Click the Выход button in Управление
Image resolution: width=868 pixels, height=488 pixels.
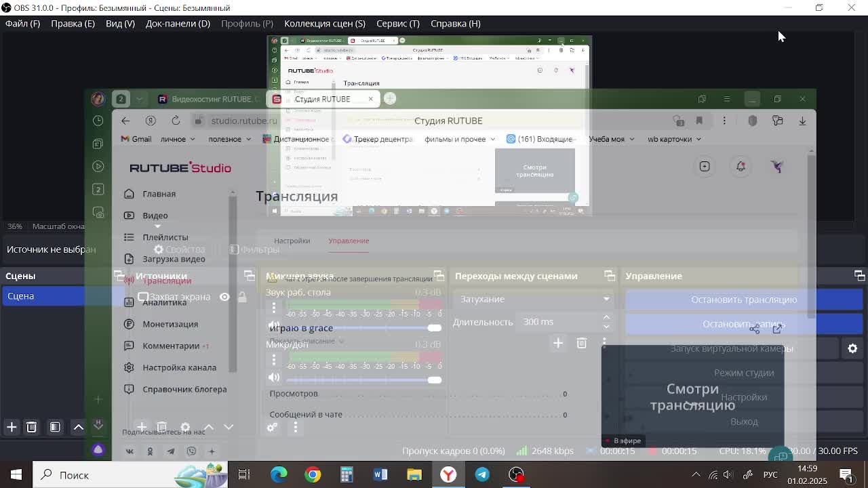point(744,422)
